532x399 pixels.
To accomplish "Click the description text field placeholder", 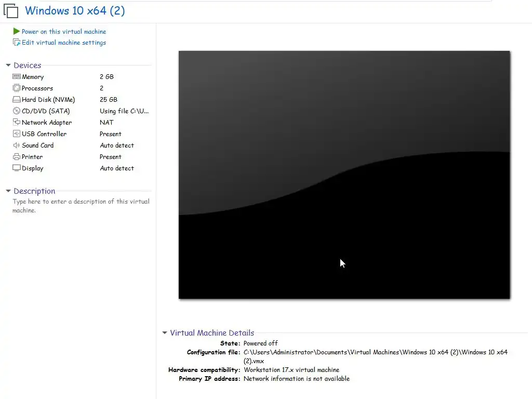I will [81, 206].
